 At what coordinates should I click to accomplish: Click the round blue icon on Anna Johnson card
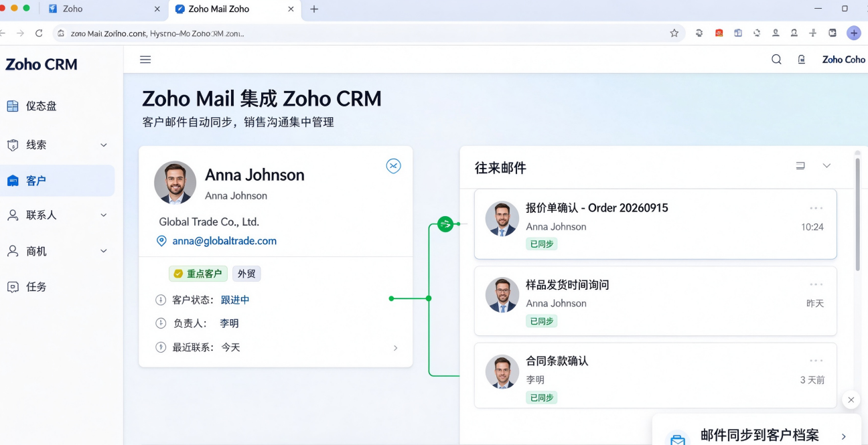coord(394,166)
